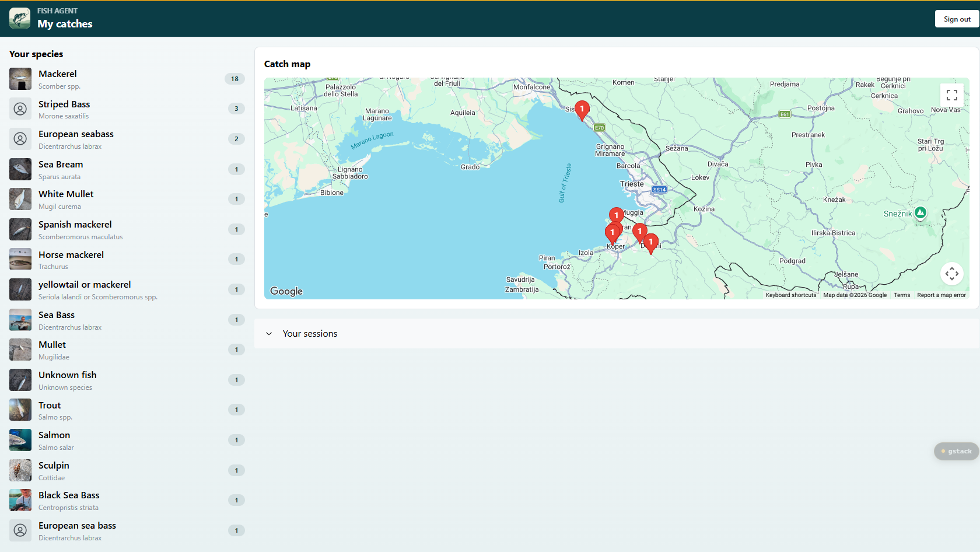The width and height of the screenshot is (980, 552).
Task: Click Scomberomorus maculatus scientific name
Action: [80, 237]
